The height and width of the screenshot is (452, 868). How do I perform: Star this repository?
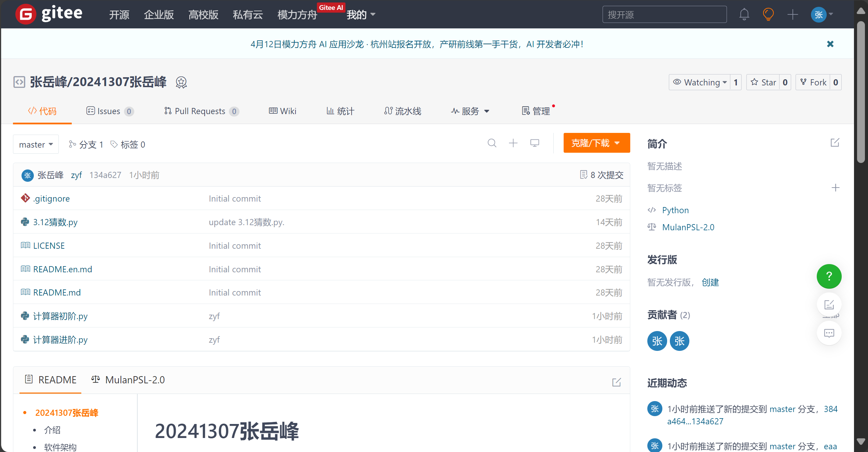tap(763, 82)
